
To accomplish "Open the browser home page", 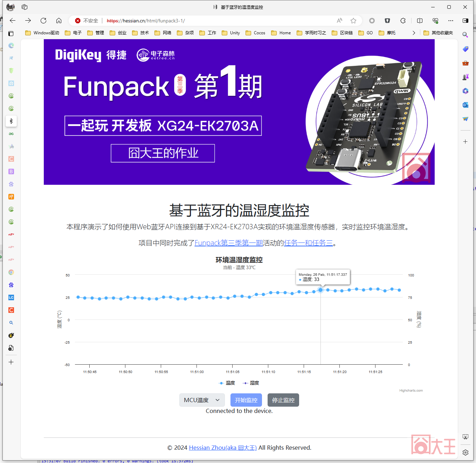I will click(x=59, y=21).
